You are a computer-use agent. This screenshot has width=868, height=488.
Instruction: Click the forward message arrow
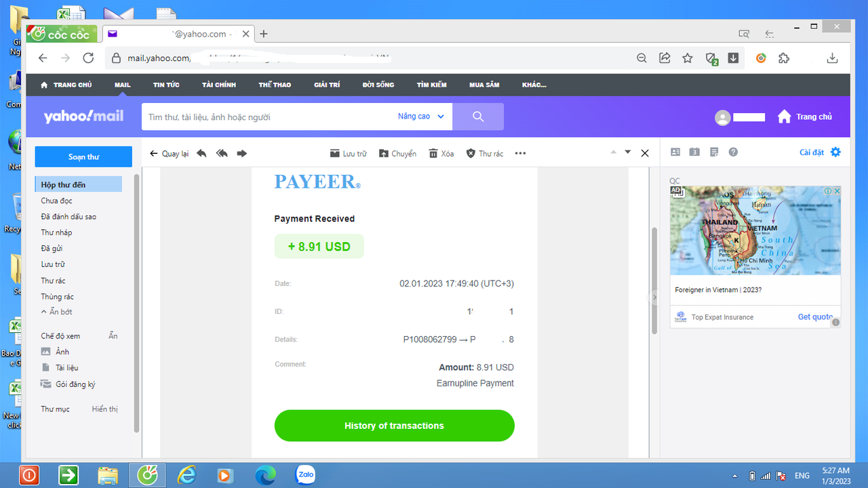tap(242, 154)
